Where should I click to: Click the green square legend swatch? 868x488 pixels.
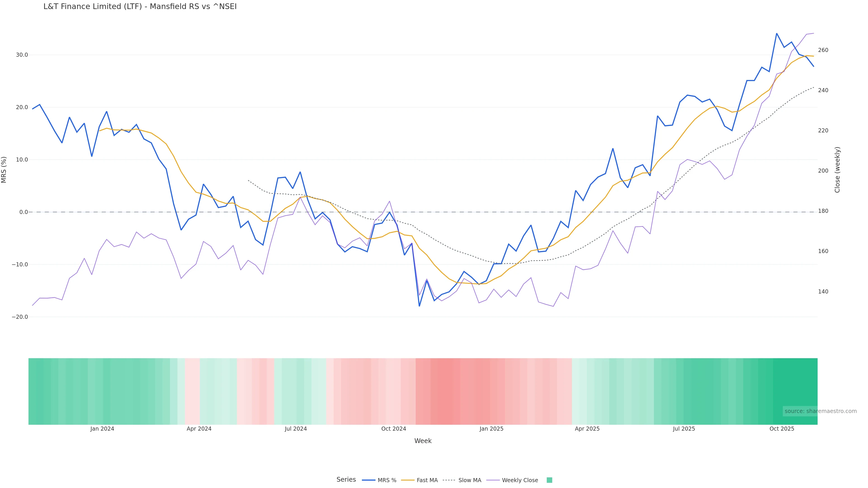click(549, 480)
